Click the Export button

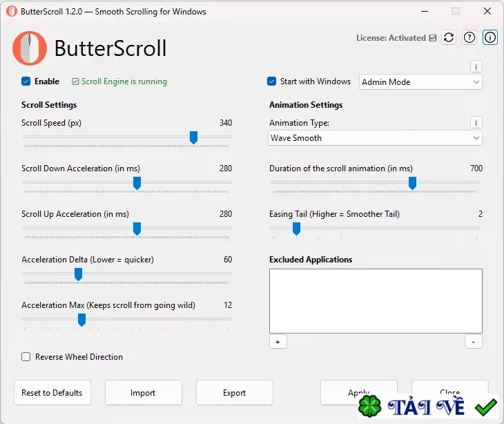pos(234,392)
